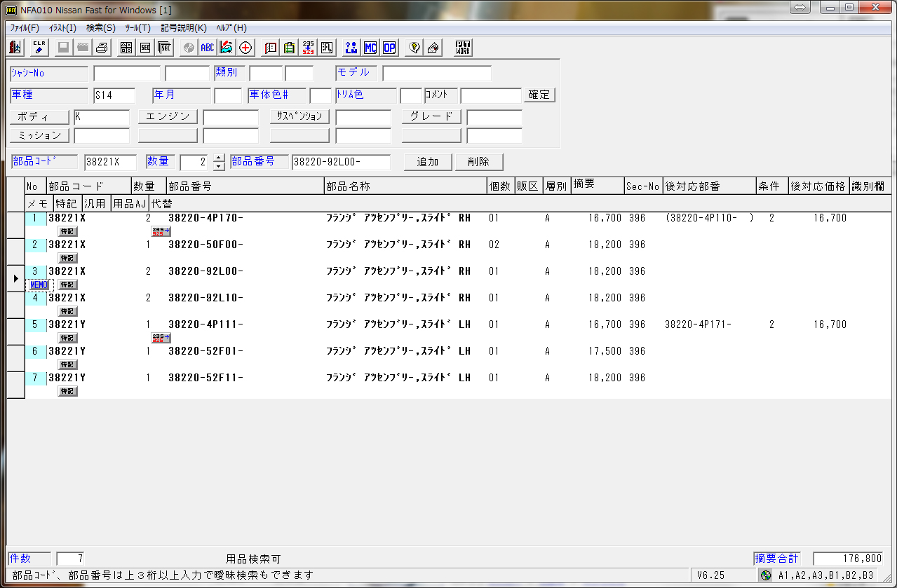Viewport: 897px width, 588px height.
Task: Click the single SEC section icon
Action: click(x=145, y=48)
